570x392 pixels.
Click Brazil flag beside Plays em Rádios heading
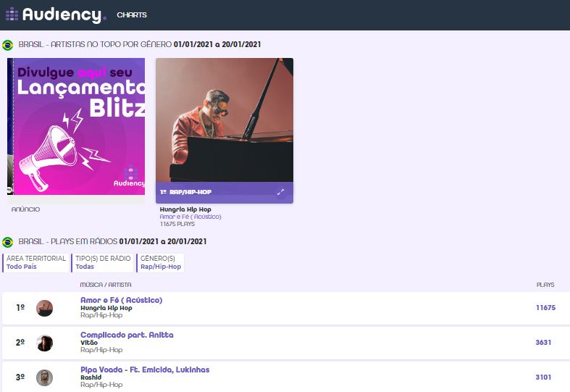pyautogui.click(x=8, y=242)
